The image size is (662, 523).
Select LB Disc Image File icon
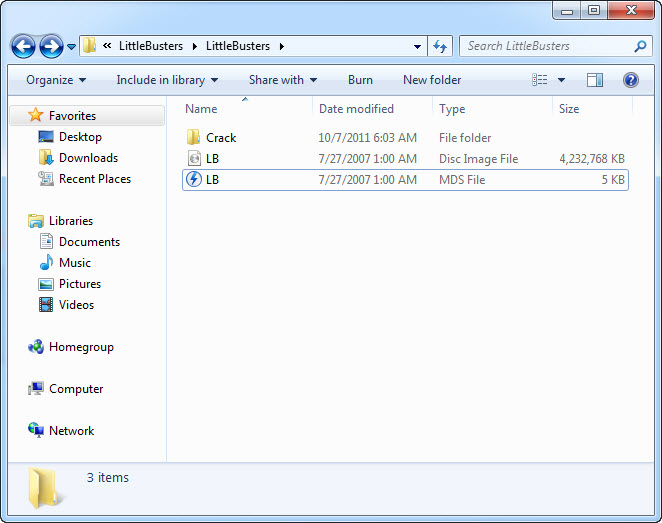point(194,159)
